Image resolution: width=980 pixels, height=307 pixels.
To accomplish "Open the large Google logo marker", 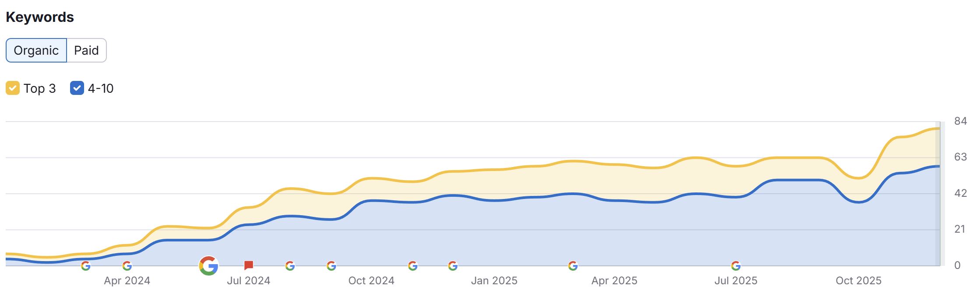I will click(x=208, y=265).
